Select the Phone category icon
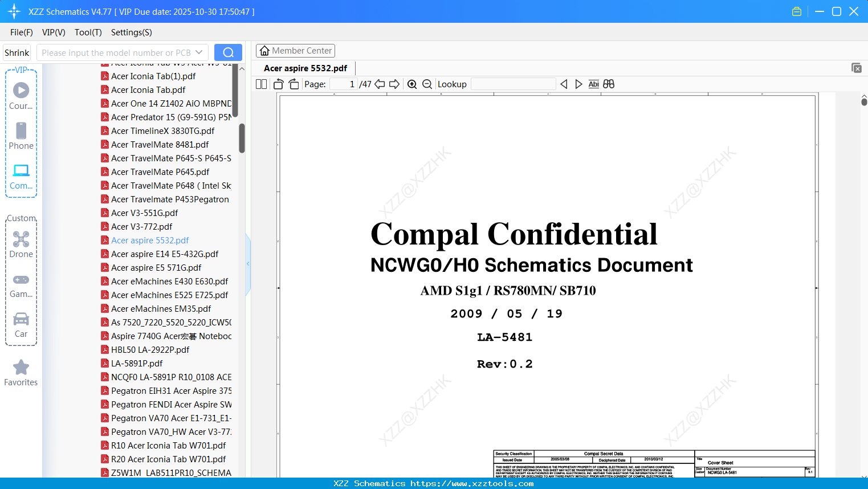This screenshot has width=868, height=489. click(x=21, y=136)
